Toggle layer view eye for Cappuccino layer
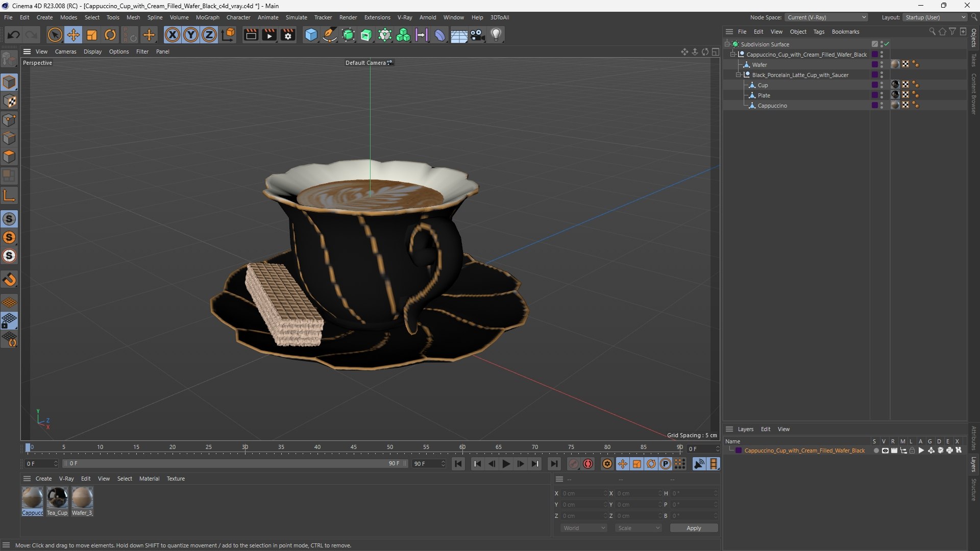 pyautogui.click(x=886, y=450)
